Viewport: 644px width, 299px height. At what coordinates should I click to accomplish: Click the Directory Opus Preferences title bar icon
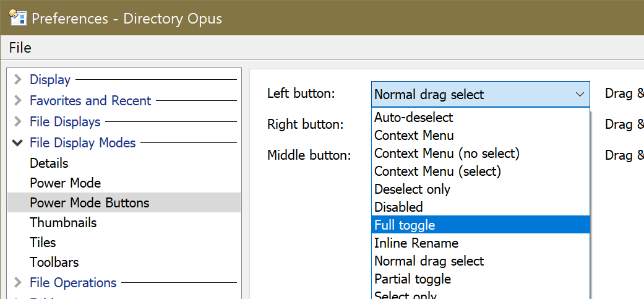18,17
